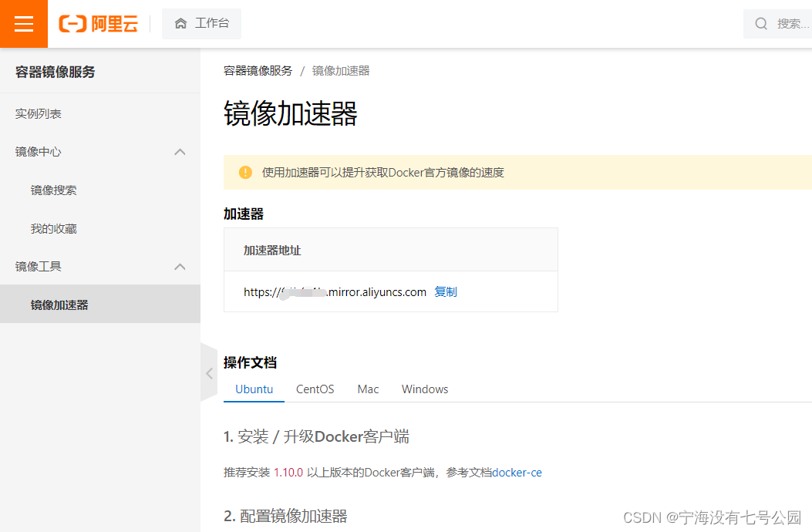Switch to the Ubuntu tab
The image size is (812, 532).
click(x=254, y=389)
